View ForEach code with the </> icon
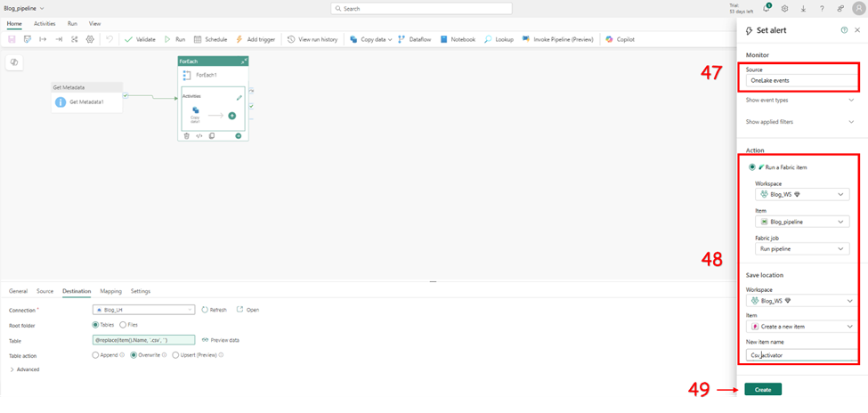The height and width of the screenshot is (413, 868). click(199, 135)
